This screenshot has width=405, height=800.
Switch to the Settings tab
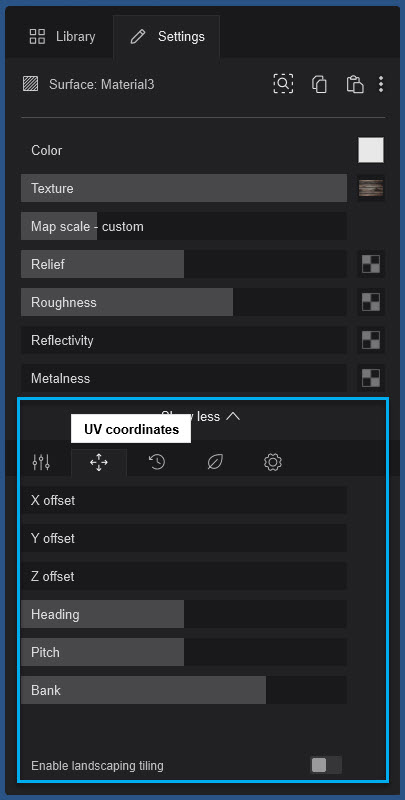pos(166,37)
